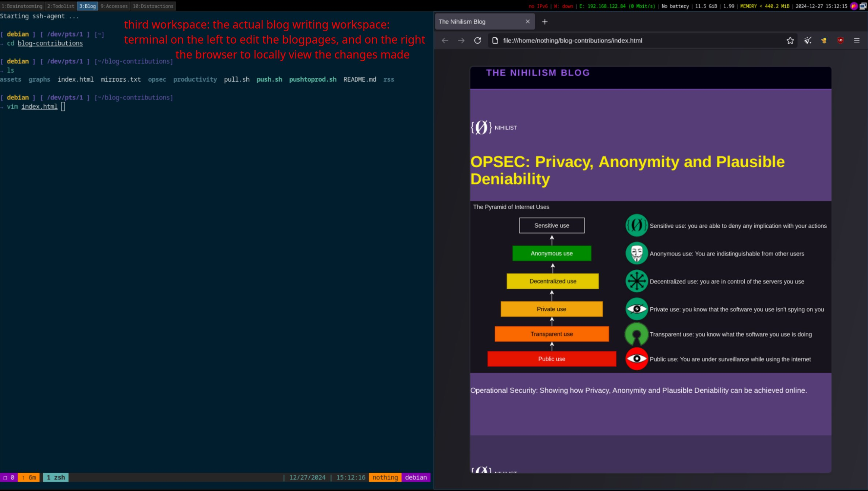The height and width of the screenshot is (491, 868).
Task: Click the Ethernet IP 192.168.122.84 status
Action: click(617, 6)
